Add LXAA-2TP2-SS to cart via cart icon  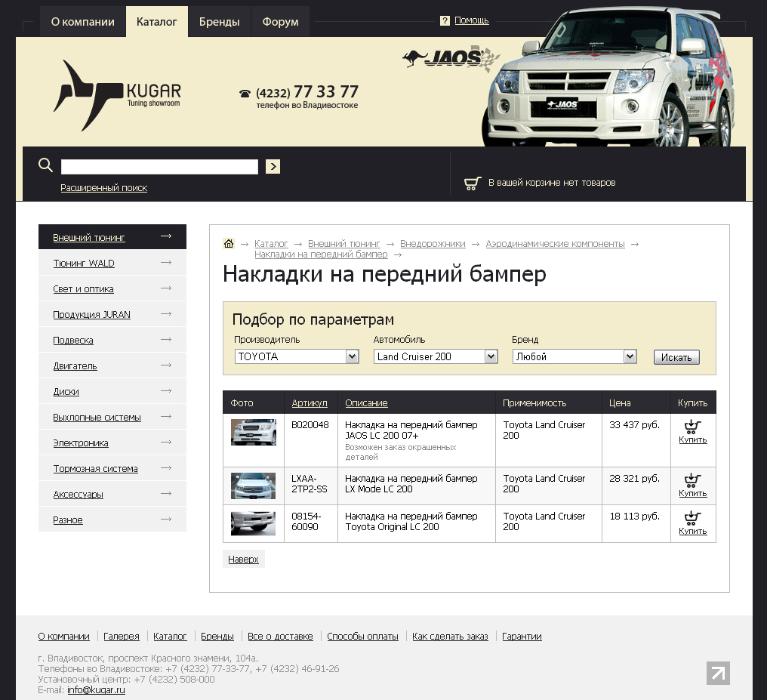pyautogui.click(x=692, y=480)
